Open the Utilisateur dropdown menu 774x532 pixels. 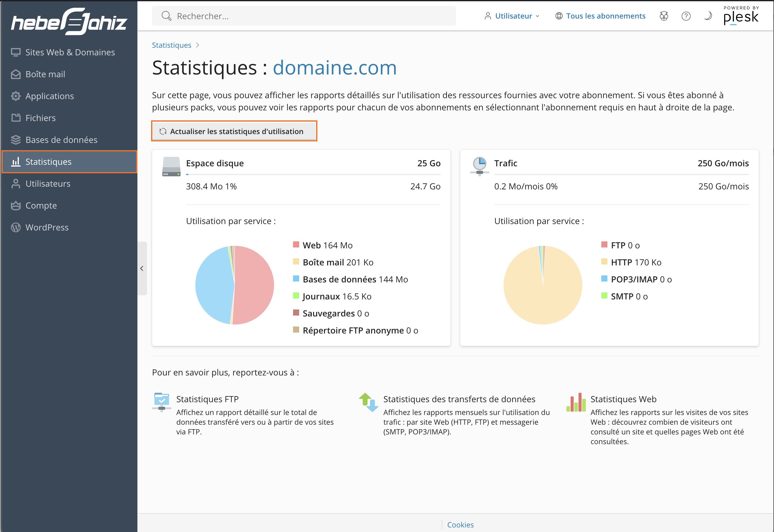click(x=512, y=16)
